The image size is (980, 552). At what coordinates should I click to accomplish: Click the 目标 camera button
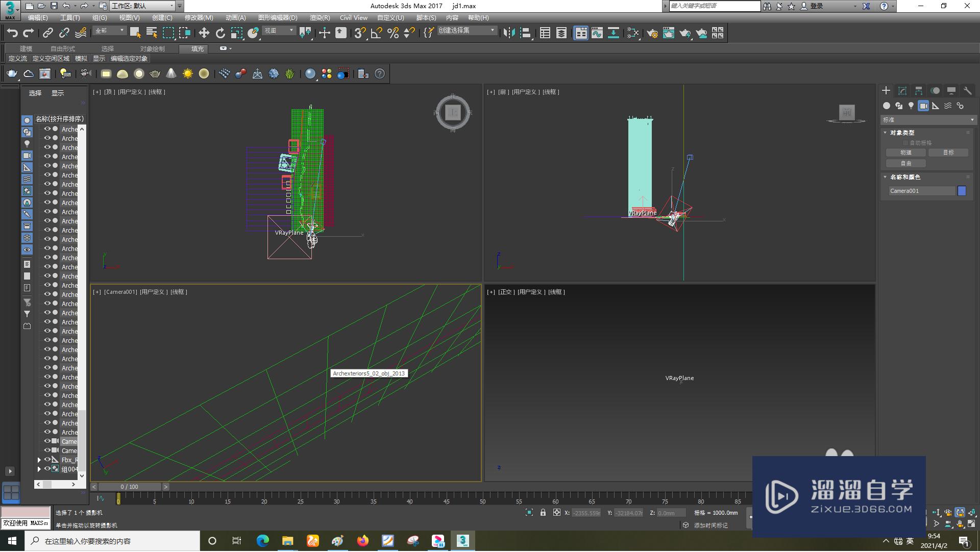pyautogui.click(x=948, y=153)
